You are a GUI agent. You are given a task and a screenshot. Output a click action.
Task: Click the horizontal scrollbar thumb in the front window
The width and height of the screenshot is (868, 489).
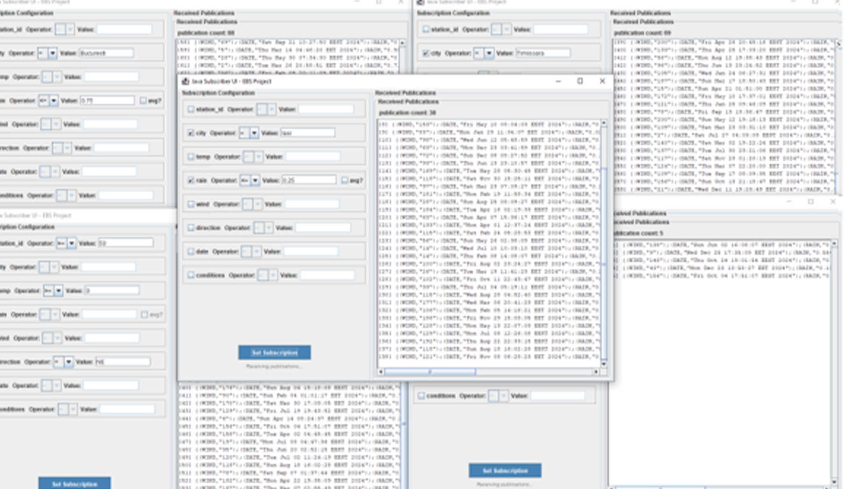pyautogui.click(x=430, y=372)
